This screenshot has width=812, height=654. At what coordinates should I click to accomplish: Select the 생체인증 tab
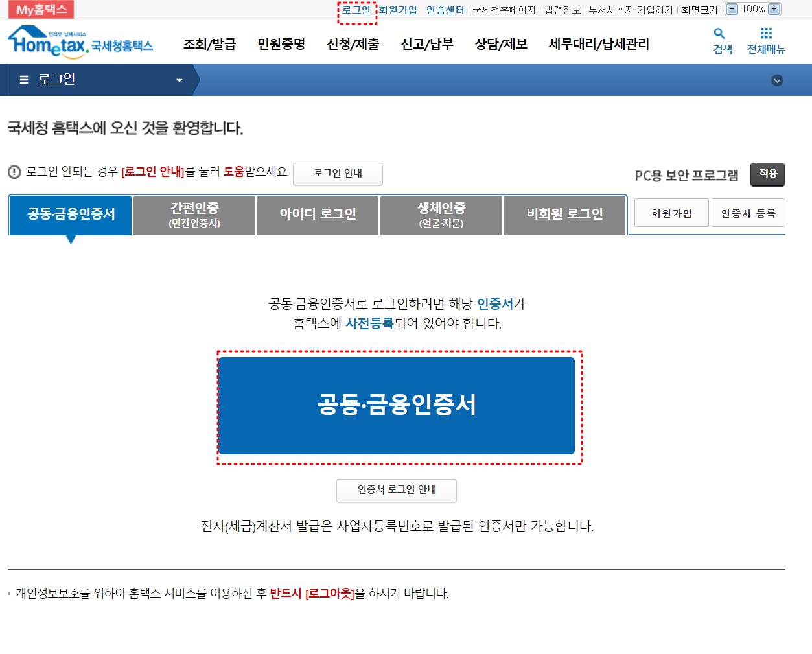[441, 215]
